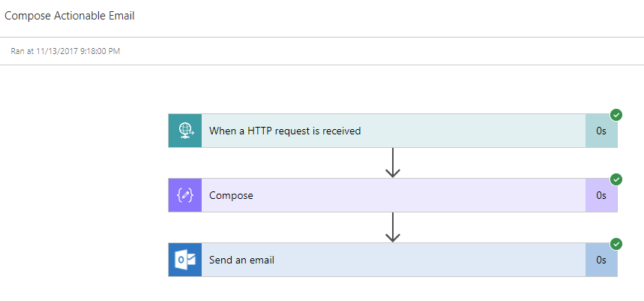Click the 0s duration badge on Send an email
The height and width of the screenshot is (301, 644).
click(x=601, y=260)
